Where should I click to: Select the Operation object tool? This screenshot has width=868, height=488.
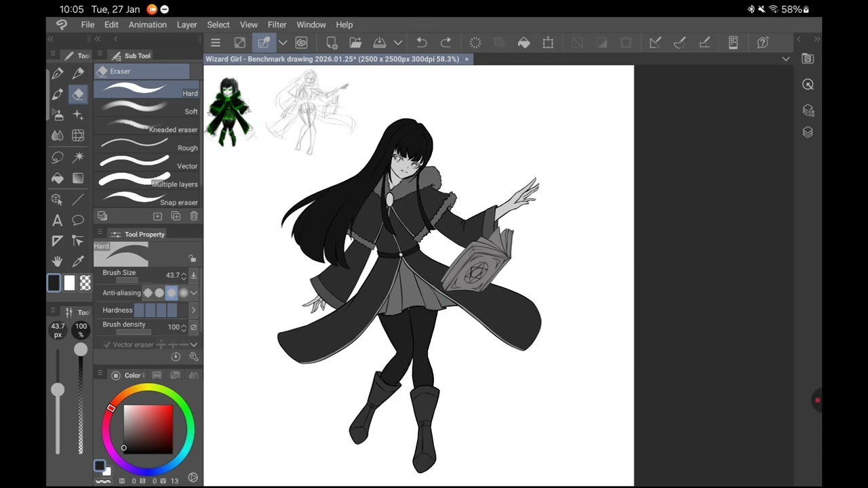58,199
